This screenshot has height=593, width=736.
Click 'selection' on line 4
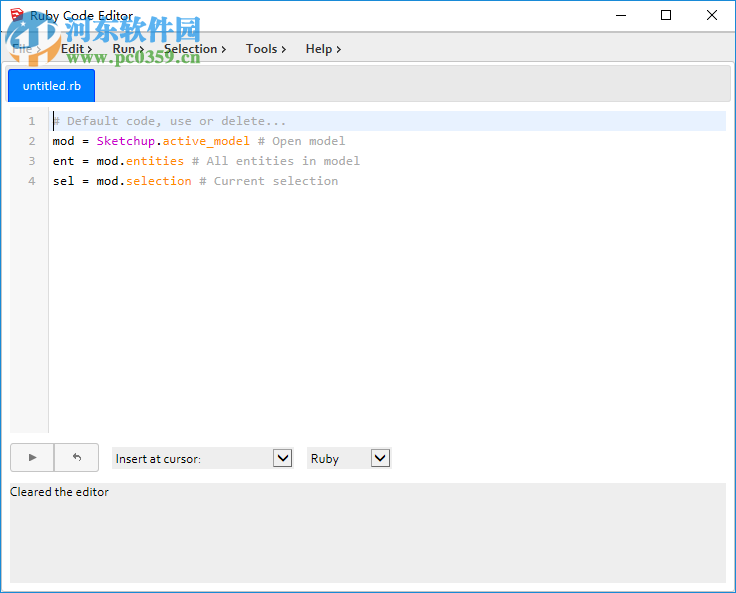tap(159, 181)
